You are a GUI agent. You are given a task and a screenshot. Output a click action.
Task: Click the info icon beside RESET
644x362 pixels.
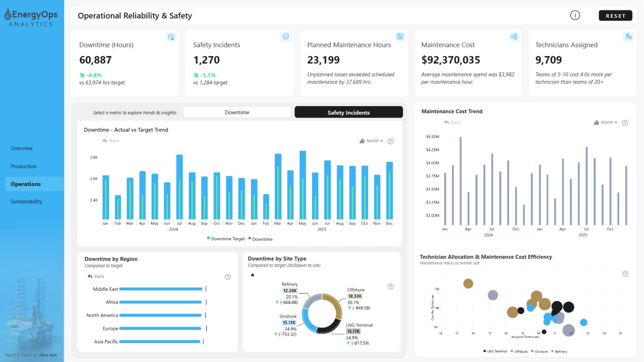[575, 15]
